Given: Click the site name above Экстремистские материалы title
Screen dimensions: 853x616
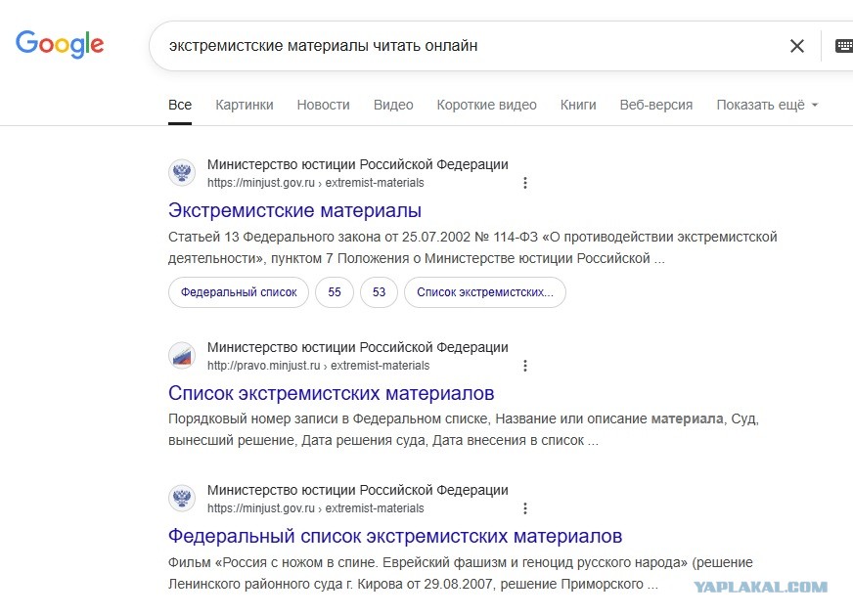Looking at the screenshot, I should (x=358, y=164).
